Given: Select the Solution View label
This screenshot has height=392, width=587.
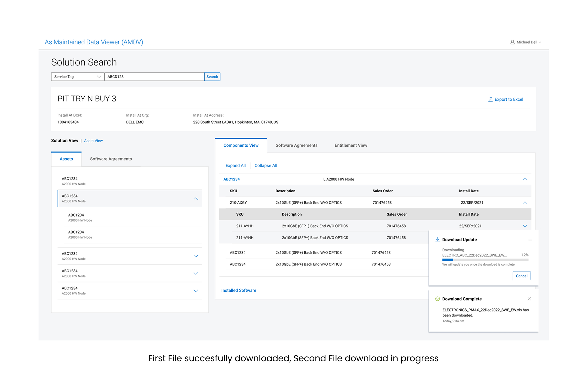Looking at the screenshot, I should [65, 141].
